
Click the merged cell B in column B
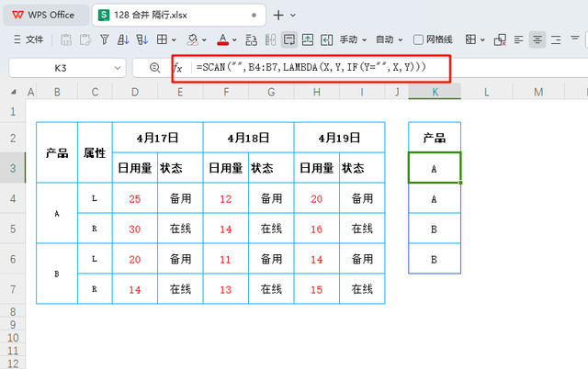(57, 274)
